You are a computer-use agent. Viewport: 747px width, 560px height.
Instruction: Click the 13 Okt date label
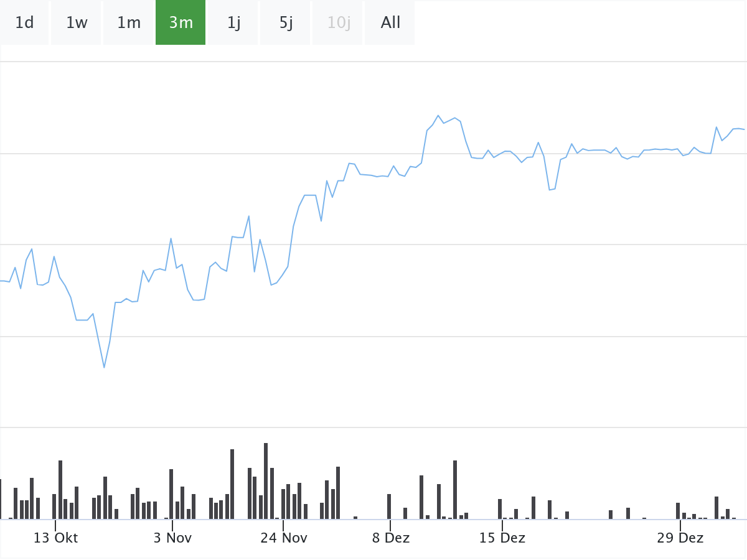click(x=55, y=538)
